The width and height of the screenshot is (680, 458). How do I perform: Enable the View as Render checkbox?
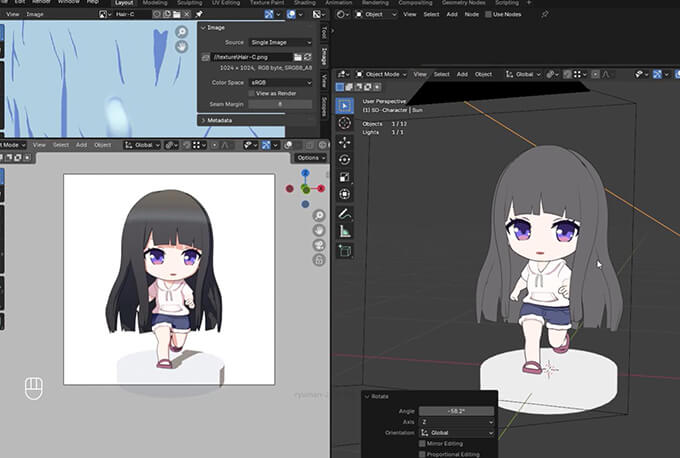[250, 92]
